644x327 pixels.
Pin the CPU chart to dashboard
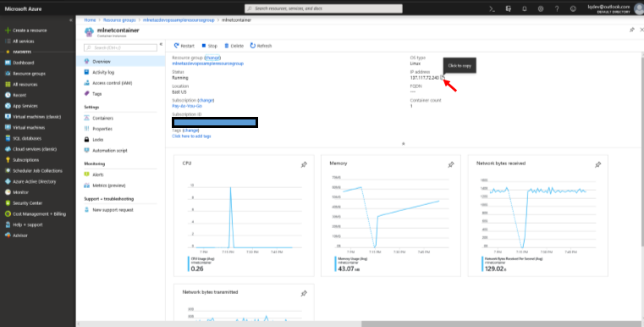click(304, 164)
